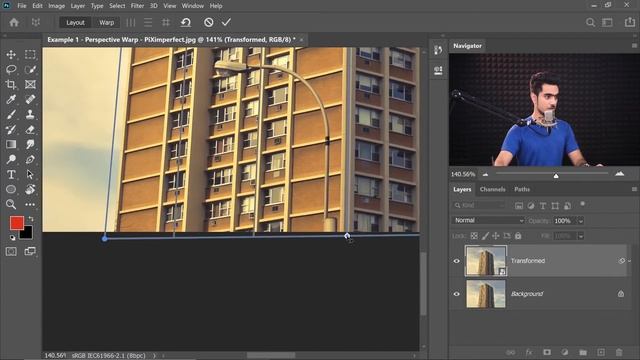Open the Normal blend mode dropdown
640x360 pixels.
tap(488, 220)
